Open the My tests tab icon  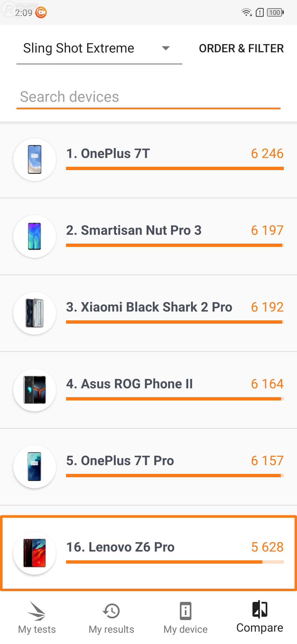(x=37, y=611)
